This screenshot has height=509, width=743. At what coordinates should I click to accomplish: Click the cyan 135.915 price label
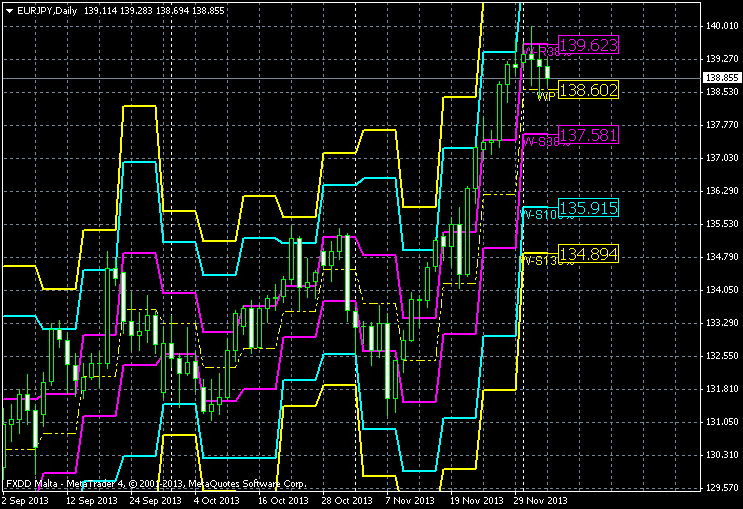click(588, 208)
